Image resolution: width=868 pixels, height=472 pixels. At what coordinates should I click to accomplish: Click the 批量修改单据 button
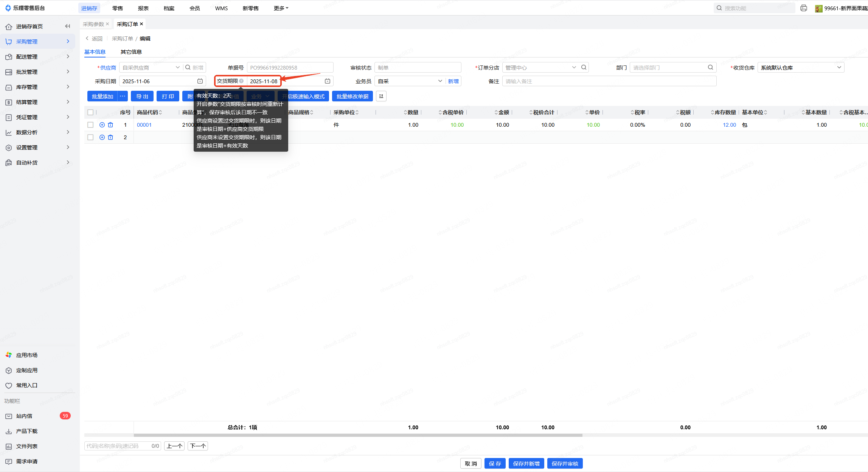click(x=352, y=96)
